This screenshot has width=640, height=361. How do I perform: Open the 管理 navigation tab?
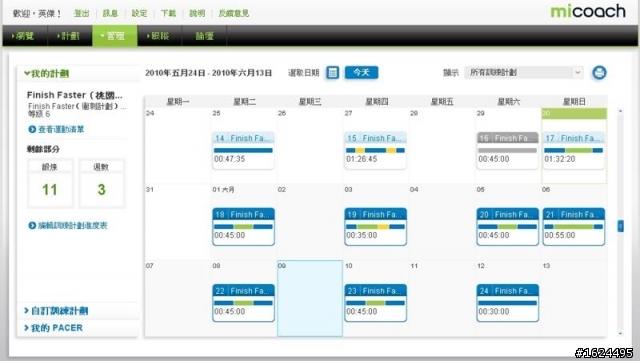tap(115, 36)
